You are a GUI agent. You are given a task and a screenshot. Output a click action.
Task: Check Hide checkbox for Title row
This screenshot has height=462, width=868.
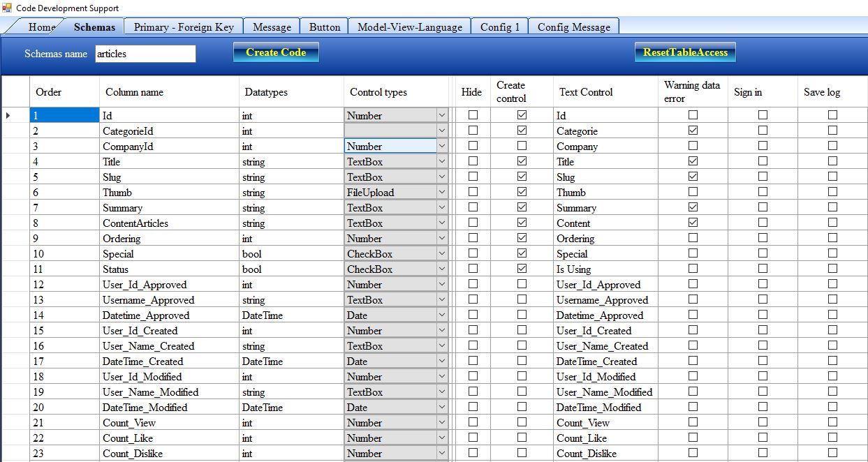[x=473, y=161]
